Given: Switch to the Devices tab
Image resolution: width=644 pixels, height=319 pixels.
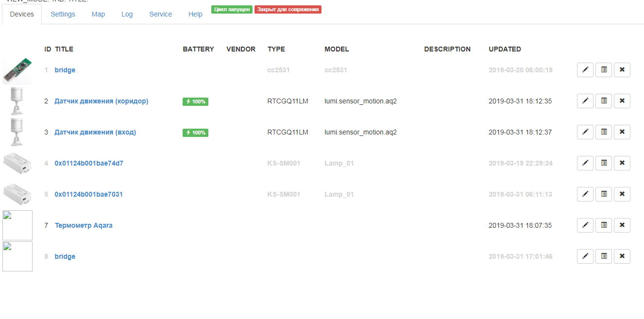Looking at the screenshot, I should [22, 14].
